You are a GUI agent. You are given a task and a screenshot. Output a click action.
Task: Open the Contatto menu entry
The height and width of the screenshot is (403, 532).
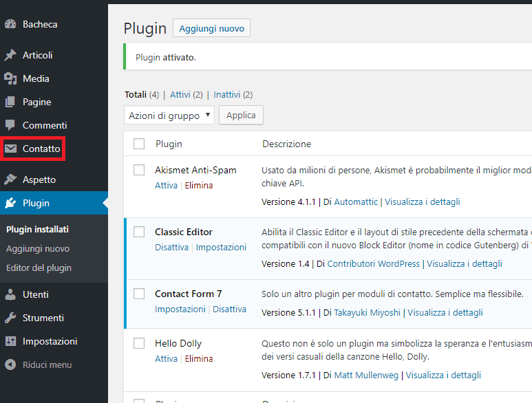coord(41,149)
